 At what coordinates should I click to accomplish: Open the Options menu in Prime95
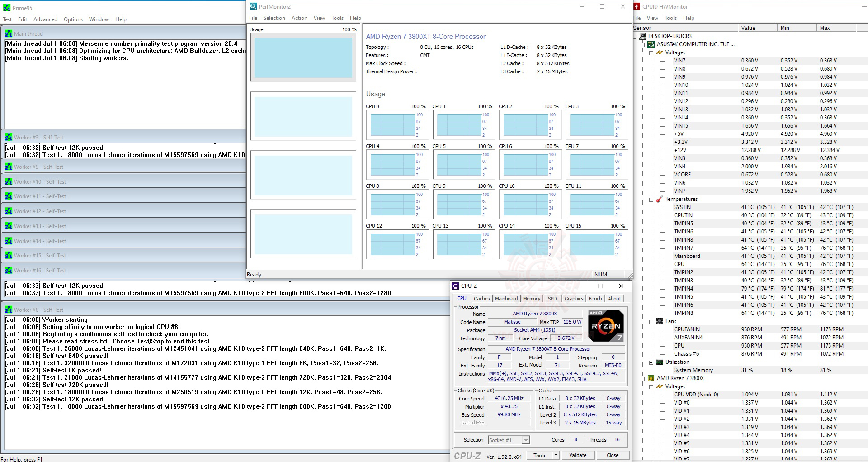point(73,19)
